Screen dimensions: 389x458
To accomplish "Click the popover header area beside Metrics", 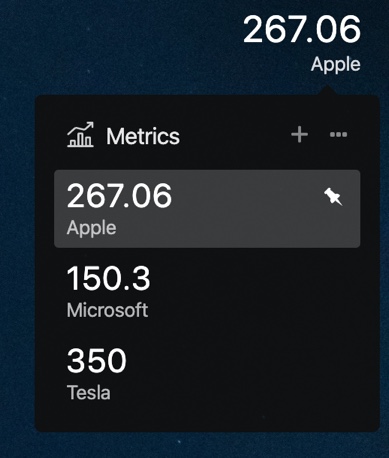I will [x=233, y=135].
